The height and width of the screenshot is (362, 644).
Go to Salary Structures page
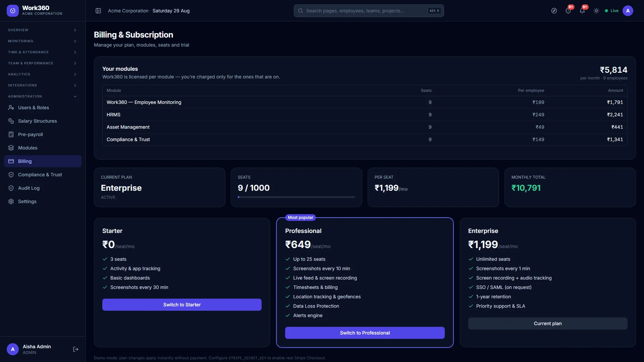pyautogui.click(x=43, y=121)
